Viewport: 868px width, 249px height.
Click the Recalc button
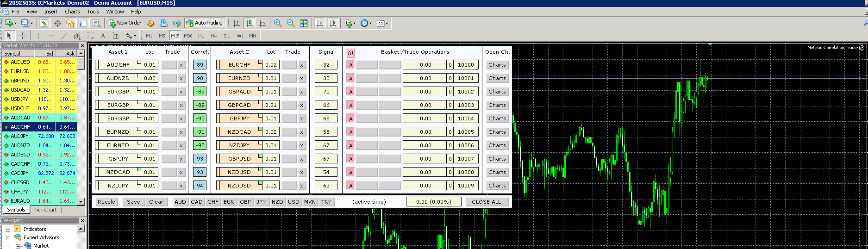click(x=106, y=202)
